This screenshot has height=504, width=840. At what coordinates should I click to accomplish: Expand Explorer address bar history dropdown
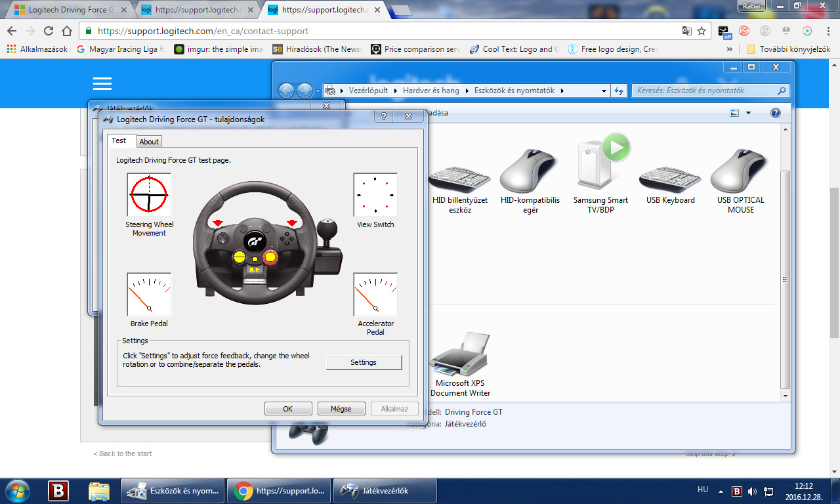604,91
